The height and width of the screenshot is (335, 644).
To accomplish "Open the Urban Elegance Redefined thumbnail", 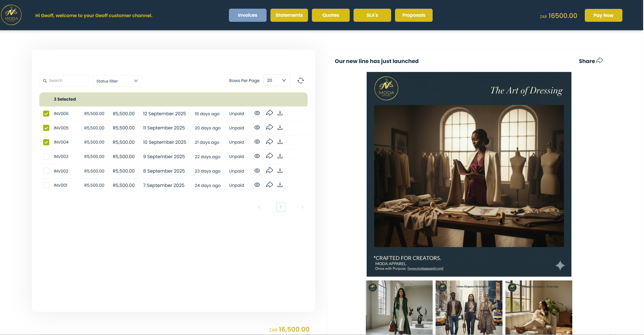I will point(469,307).
